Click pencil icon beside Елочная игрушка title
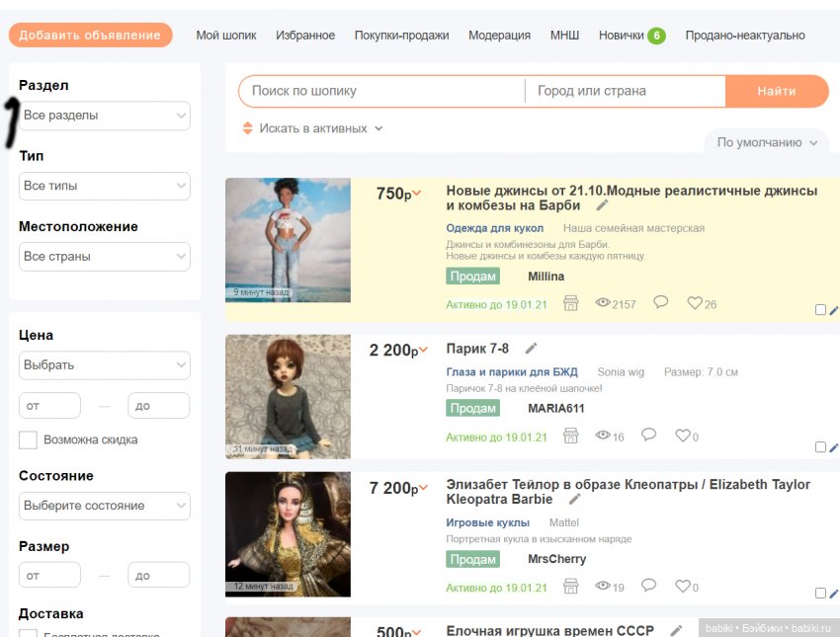The height and width of the screenshot is (637, 840). pos(676,630)
